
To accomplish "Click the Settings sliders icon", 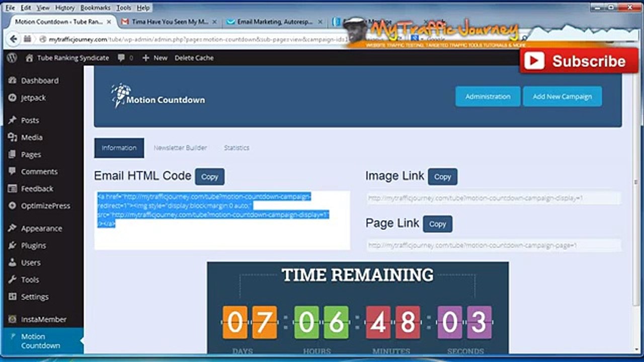I will coord(13,297).
